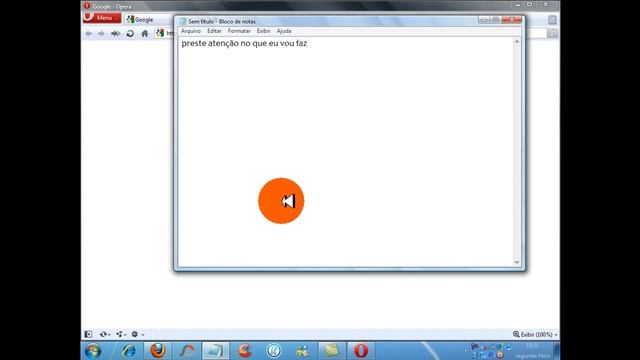Screen dimensions: 640x360
Task: Open Arquivo menu in Bloco de notas
Action: click(191, 31)
